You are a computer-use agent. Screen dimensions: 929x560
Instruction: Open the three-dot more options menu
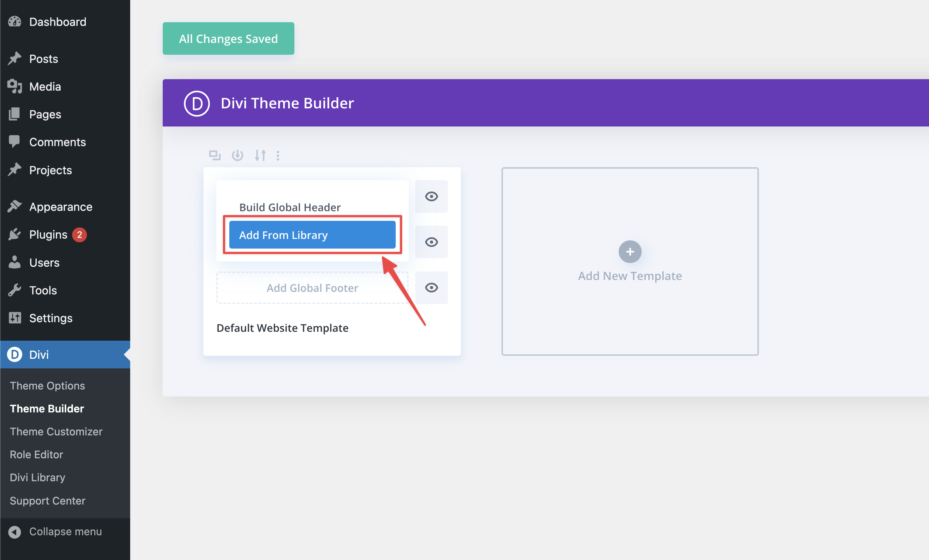(278, 155)
